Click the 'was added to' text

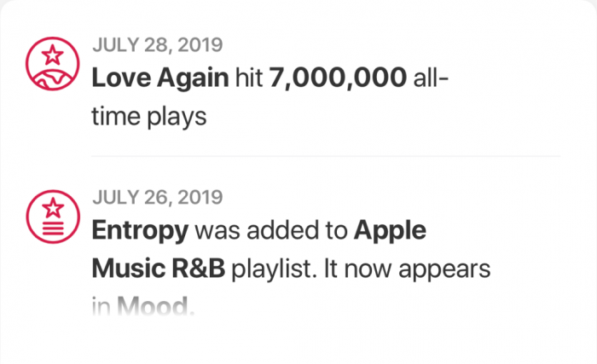(272, 231)
